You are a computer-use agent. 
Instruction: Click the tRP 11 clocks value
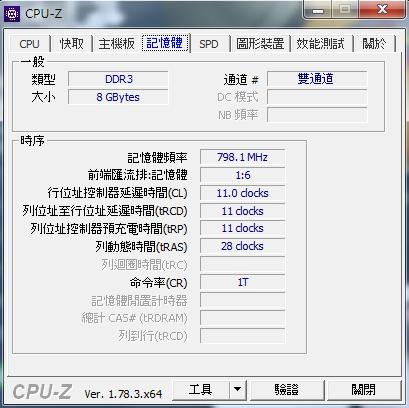(x=242, y=228)
